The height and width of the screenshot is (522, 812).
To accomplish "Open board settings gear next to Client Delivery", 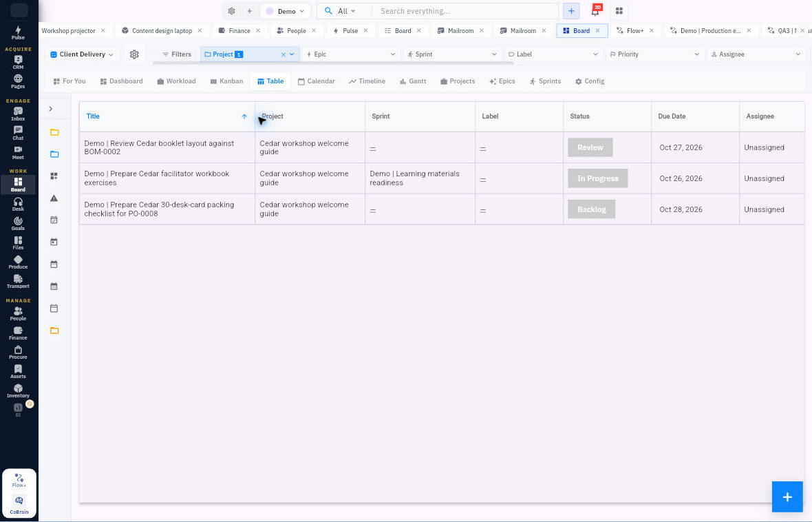I will (134, 54).
